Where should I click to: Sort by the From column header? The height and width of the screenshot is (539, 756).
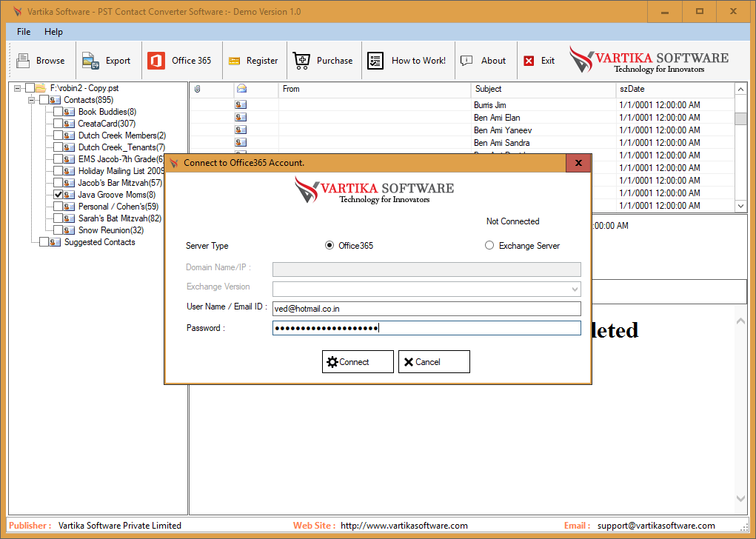click(x=375, y=89)
